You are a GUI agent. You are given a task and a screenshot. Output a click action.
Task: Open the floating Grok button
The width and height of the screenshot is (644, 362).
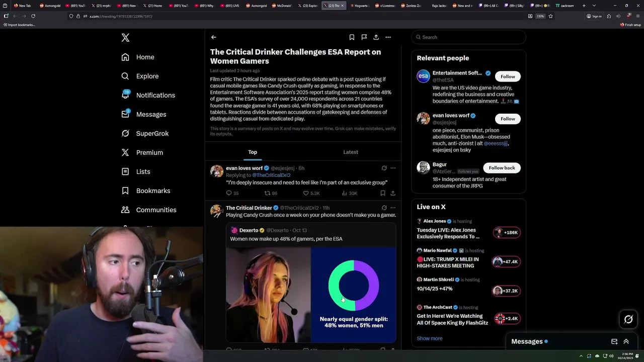pyautogui.click(x=628, y=319)
